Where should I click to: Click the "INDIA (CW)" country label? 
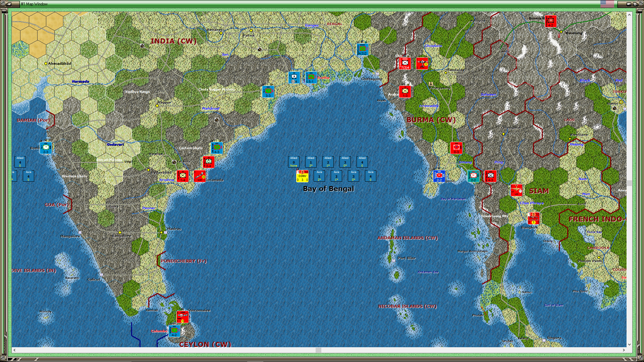[173, 41]
